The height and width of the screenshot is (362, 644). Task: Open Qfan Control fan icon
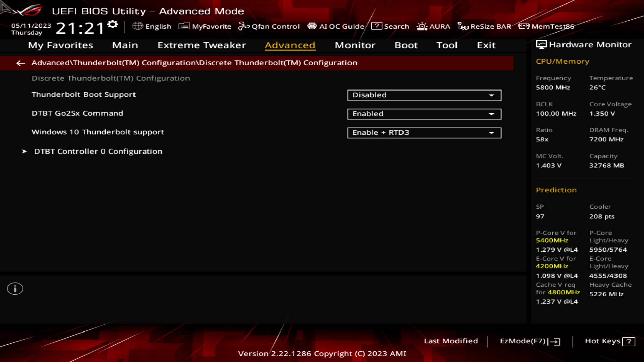244,26
